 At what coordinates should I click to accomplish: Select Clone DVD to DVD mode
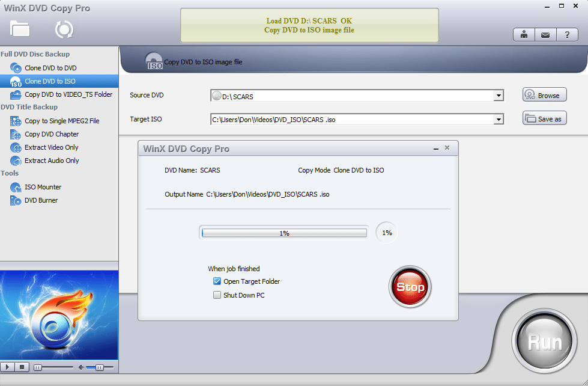click(50, 68)
